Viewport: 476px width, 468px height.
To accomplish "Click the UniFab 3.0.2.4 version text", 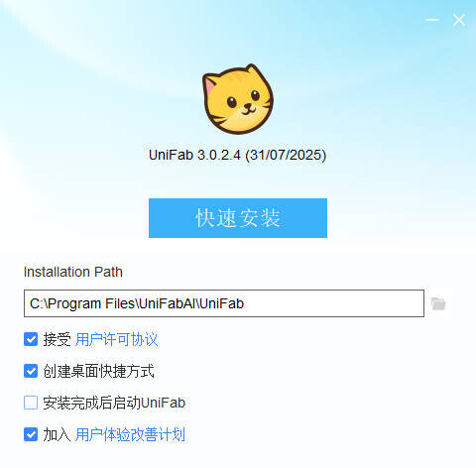I will 194,155.
